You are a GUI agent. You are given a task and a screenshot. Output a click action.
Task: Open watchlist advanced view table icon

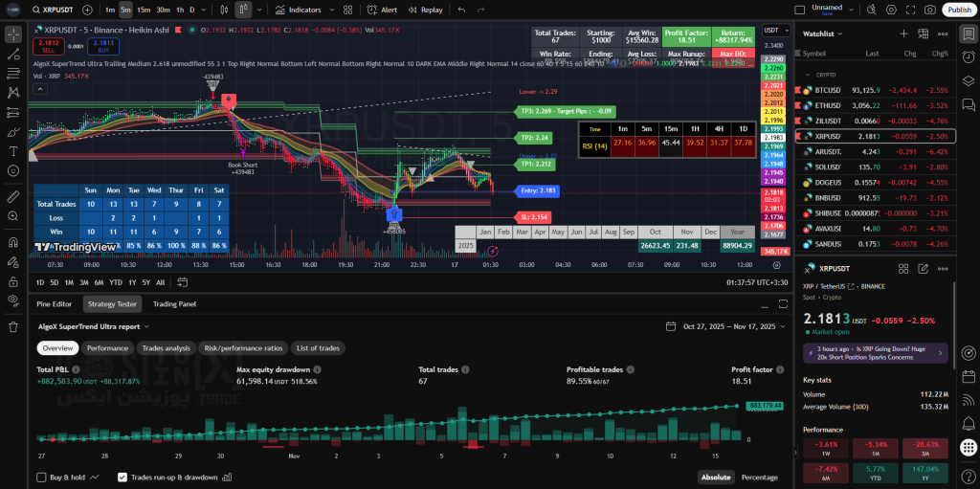tap(924, 33)
